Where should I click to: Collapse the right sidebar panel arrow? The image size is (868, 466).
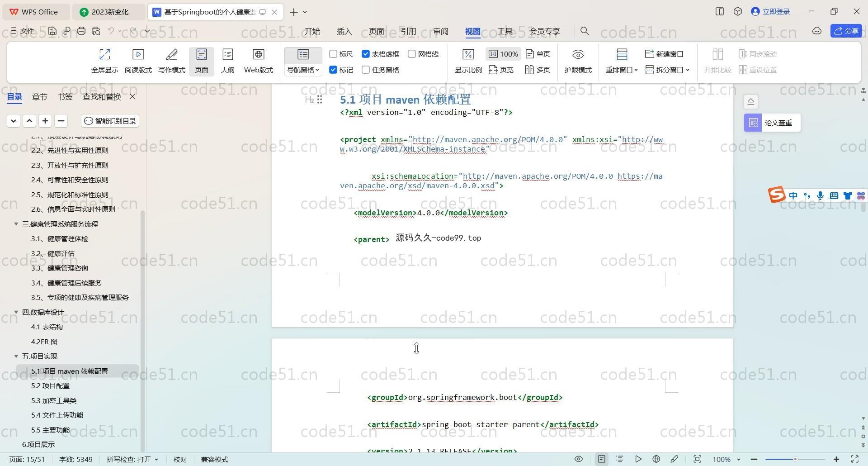coord(750,101)
